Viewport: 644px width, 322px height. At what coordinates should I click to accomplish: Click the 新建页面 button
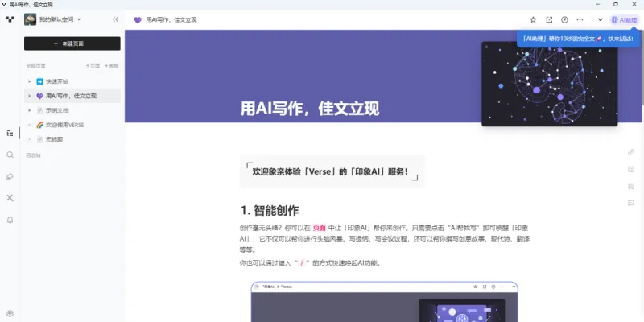(x=72, y=43)
